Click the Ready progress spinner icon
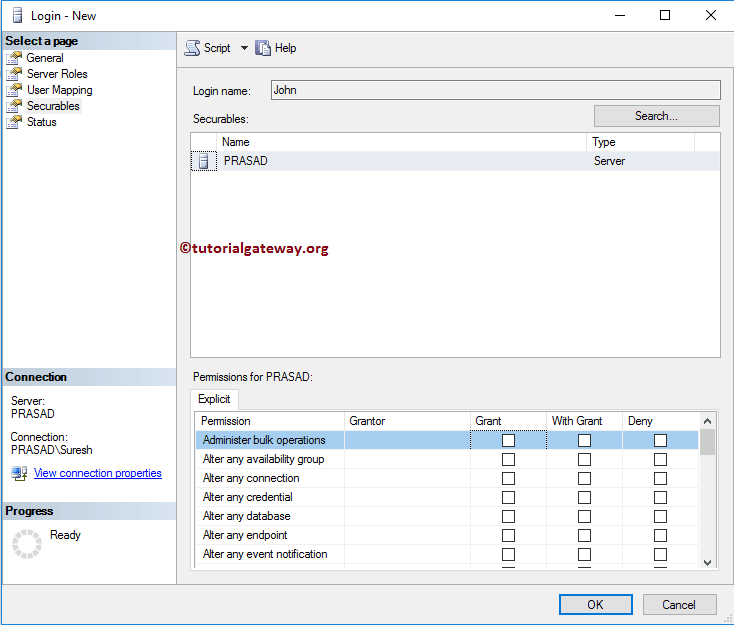The width and height of the screenshot is (734, 625). pos(27,544)
